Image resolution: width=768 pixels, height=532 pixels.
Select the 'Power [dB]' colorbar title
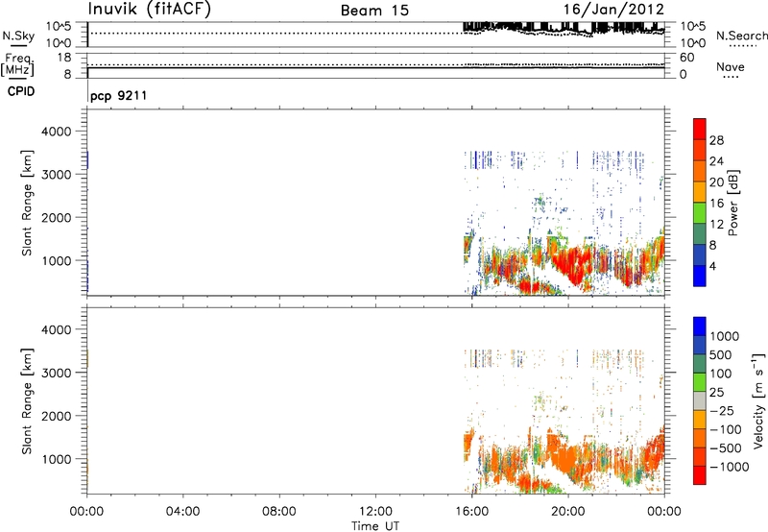point(733,203)
